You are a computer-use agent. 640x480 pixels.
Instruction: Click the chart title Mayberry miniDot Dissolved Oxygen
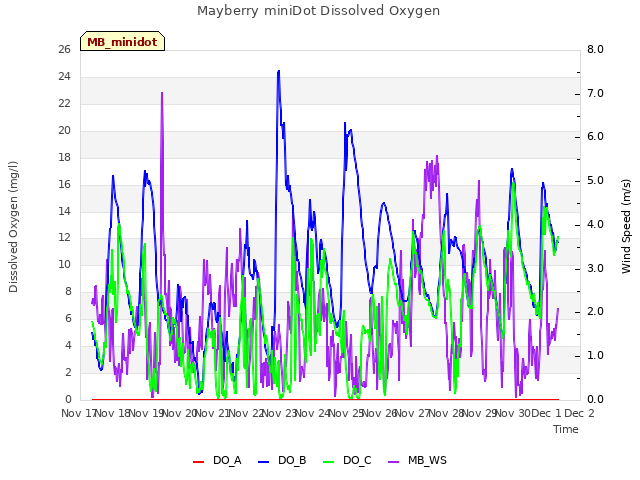click(318, 11)
